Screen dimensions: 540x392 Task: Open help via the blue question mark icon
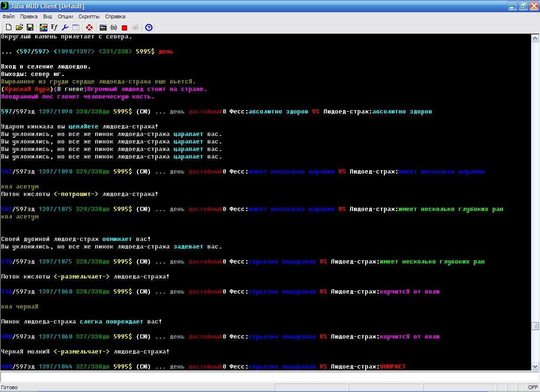149,28
